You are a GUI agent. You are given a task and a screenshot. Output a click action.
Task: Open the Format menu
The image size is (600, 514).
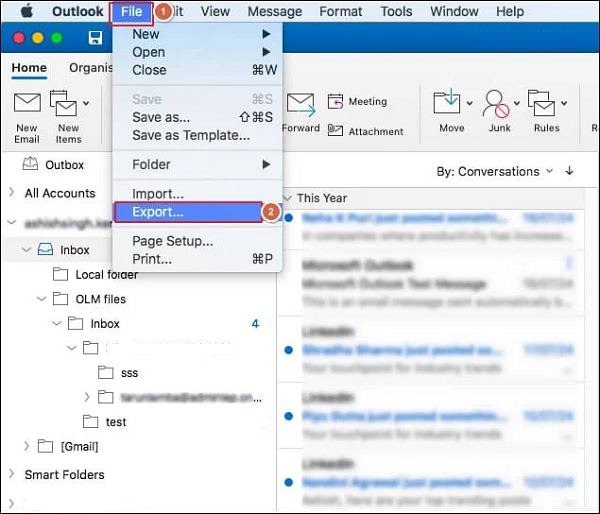(341, 11)
